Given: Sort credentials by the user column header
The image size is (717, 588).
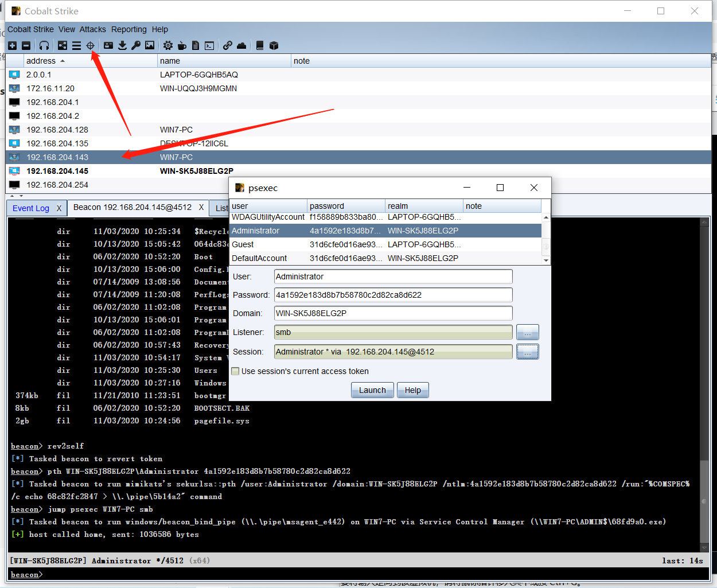Looking at the screenshot, I should pyautogui.click(x=268, y=206).
